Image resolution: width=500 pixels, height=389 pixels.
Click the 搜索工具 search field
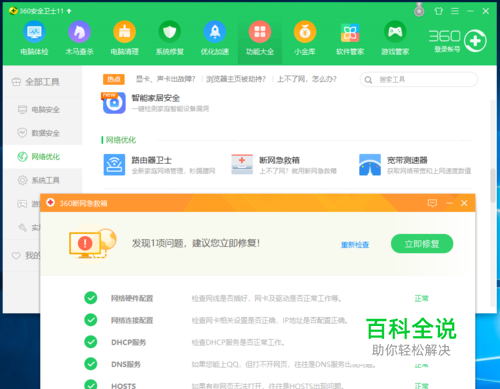tap(419, 80)
